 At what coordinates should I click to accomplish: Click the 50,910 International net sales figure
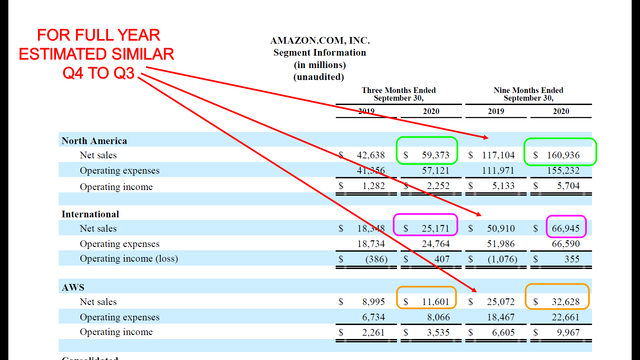point(500,229)
